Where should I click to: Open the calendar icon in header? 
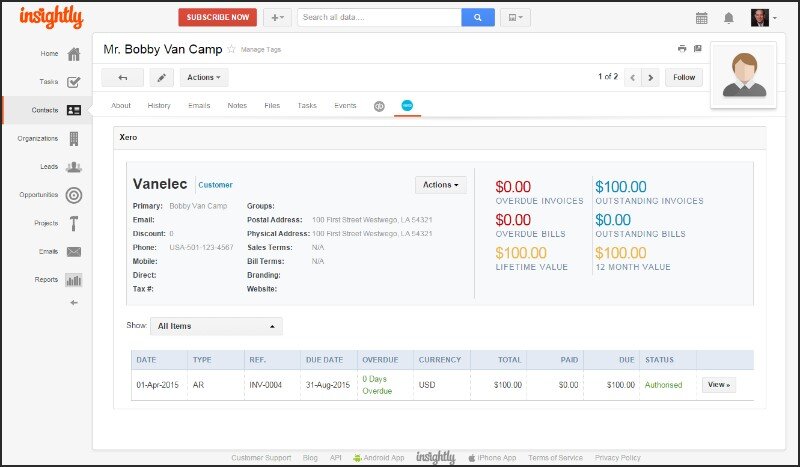701,18
